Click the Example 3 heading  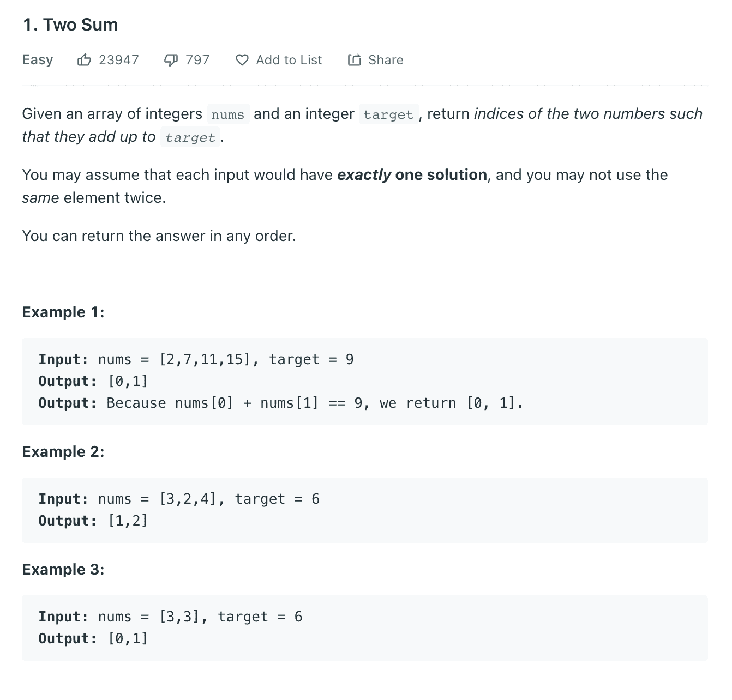(x=63, y=569)
